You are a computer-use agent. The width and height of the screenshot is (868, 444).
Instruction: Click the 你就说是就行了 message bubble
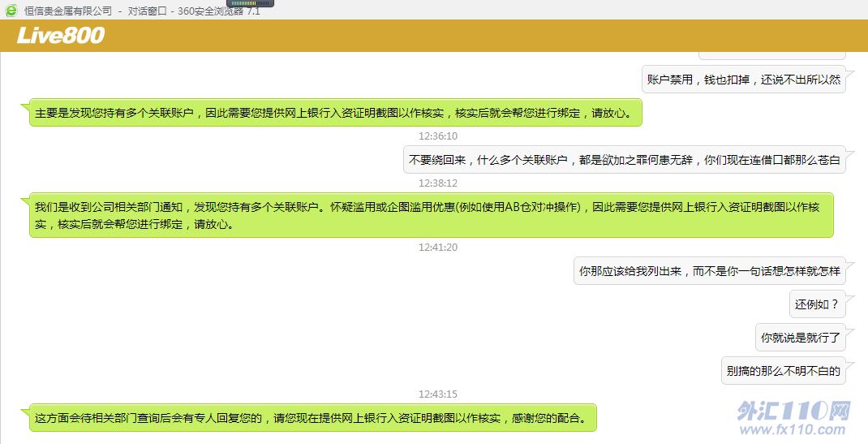tap(800, 337)
